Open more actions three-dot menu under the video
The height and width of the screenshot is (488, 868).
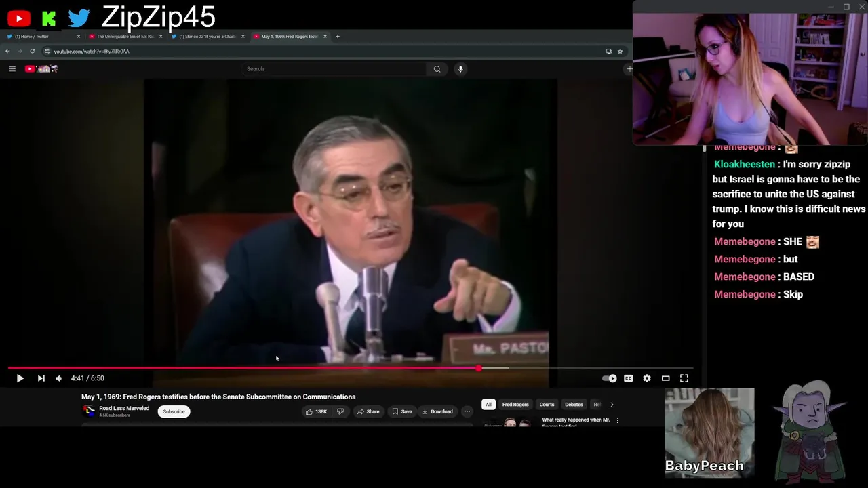467,411
